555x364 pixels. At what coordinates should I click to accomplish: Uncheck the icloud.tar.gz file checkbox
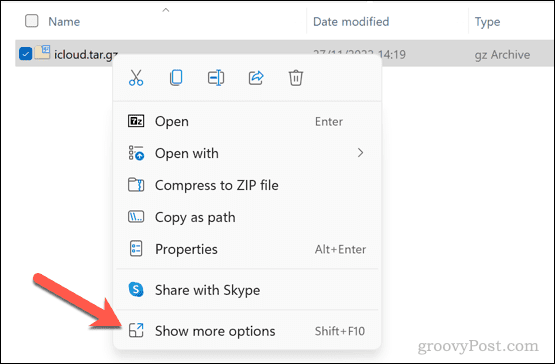(x=25, y=54)
